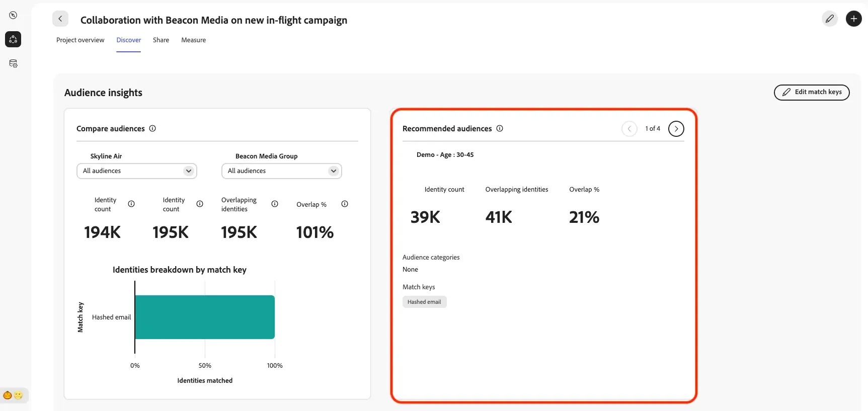The image size is (868, 411).
Task: Open the Share tab
Action: [x=161, y=40]
